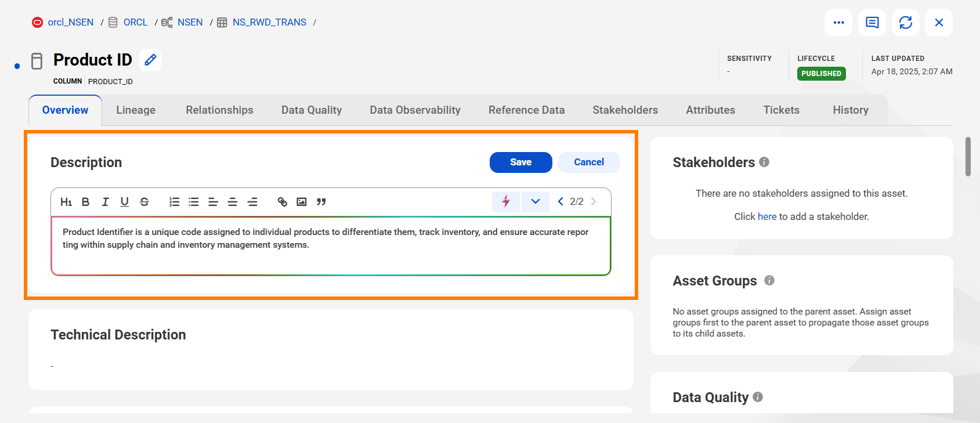Go to previous generated description suggestion

pyautogui.click(x=560, y=201)
